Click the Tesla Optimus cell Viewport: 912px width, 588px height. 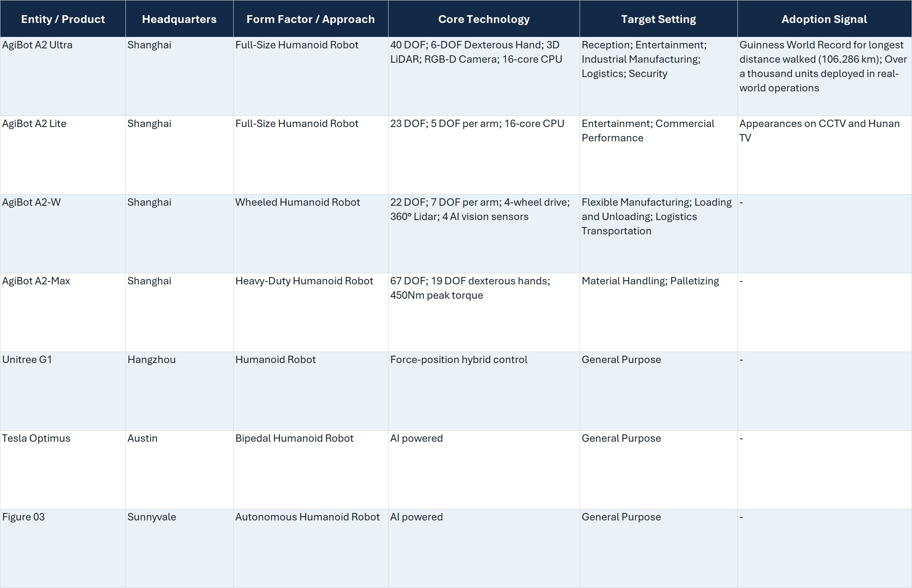63,470
